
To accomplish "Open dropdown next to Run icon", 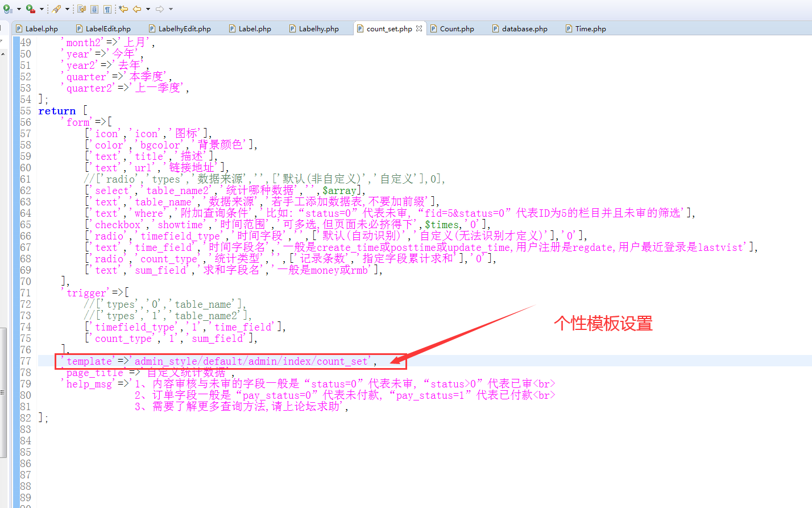I will [x=18, y=9].
